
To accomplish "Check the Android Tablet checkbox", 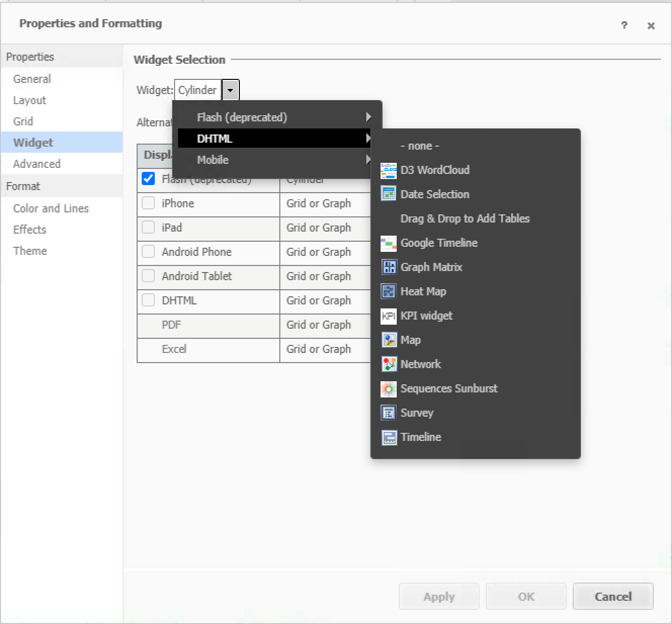I will pyautogui.click(x=148, y=276).
